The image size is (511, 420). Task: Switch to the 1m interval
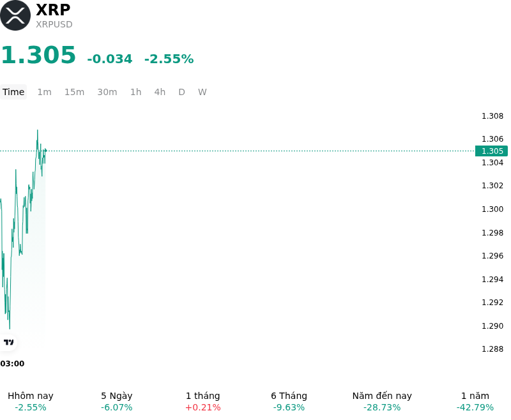(44, 92)
